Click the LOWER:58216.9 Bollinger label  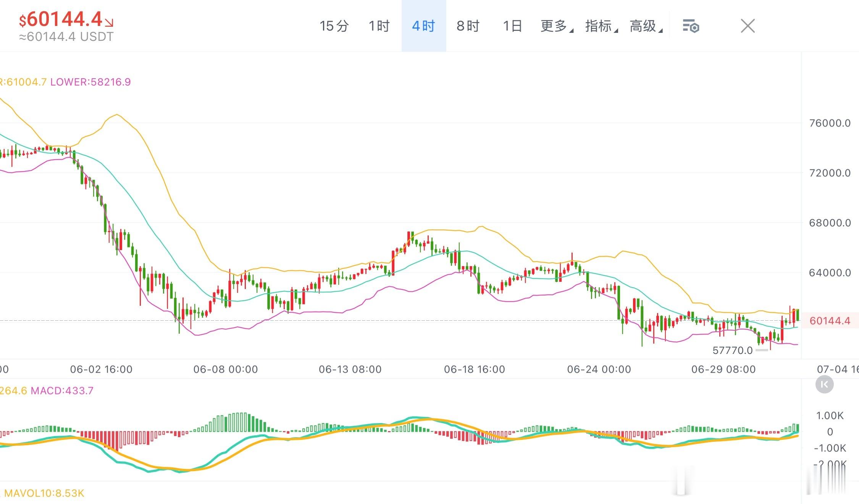tap(90, 82)
